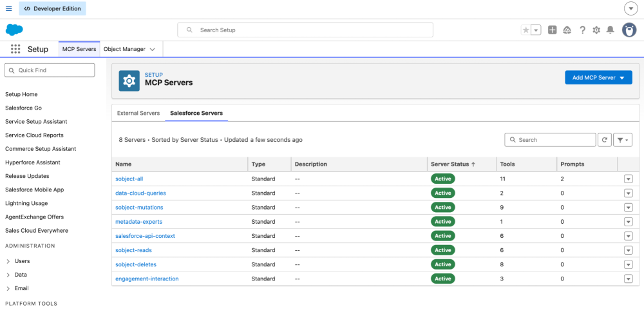The height and width of the screenshot is (314, 644).
Task: Open Setup Home in sidebar
Action: pos(21,94)
